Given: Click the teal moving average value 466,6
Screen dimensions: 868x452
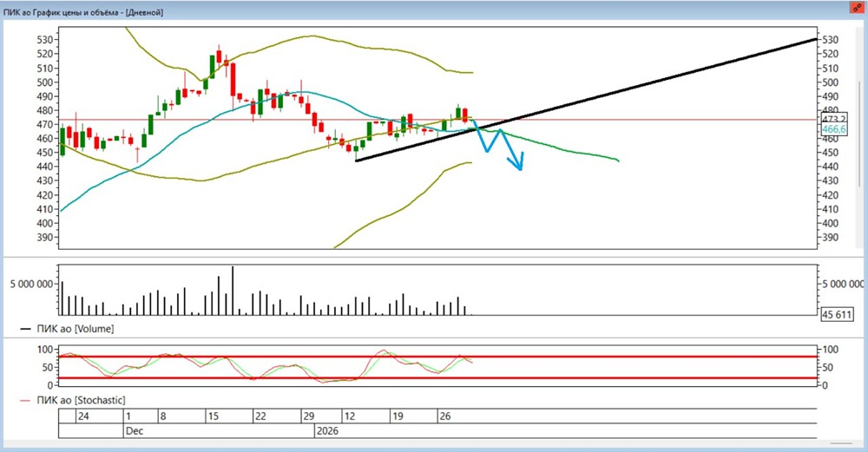Looking at the screenshot, I should (x=833, y=129).
